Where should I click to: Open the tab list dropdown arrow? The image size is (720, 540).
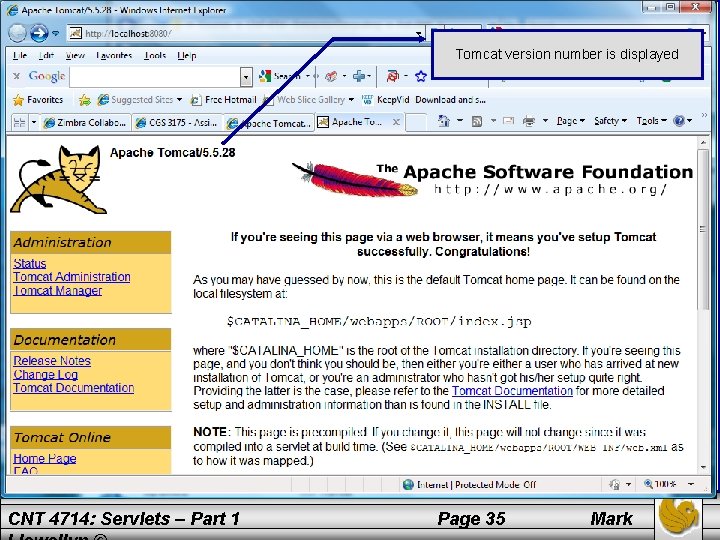[x=34, y=123]
